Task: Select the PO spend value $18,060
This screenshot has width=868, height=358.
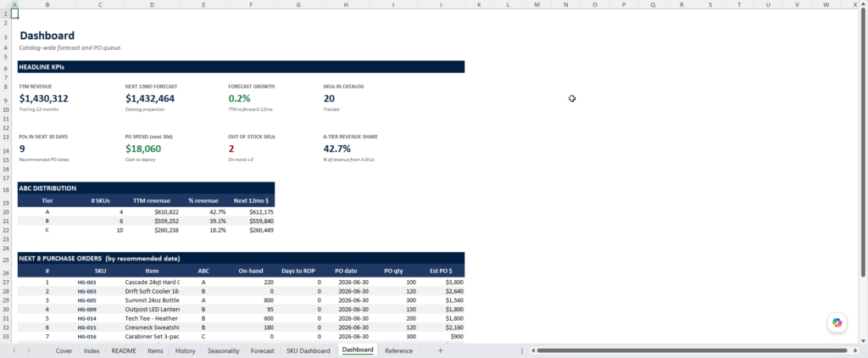Action: pyautogui.click(x=143, y=148)
